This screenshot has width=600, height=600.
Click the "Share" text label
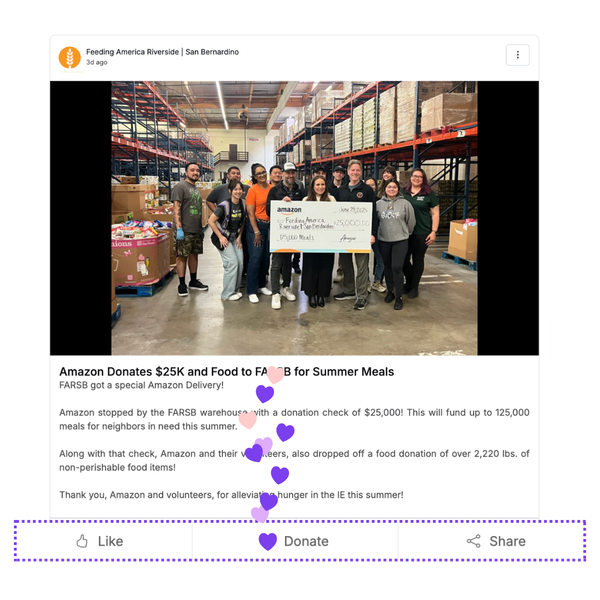tap(507, 541)
